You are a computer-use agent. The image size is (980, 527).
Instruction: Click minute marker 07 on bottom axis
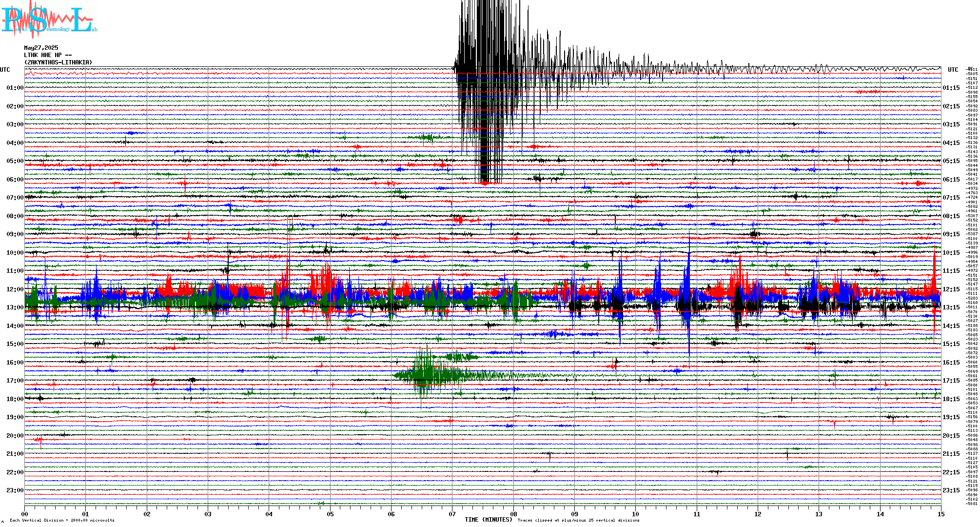tap(452, 514)
